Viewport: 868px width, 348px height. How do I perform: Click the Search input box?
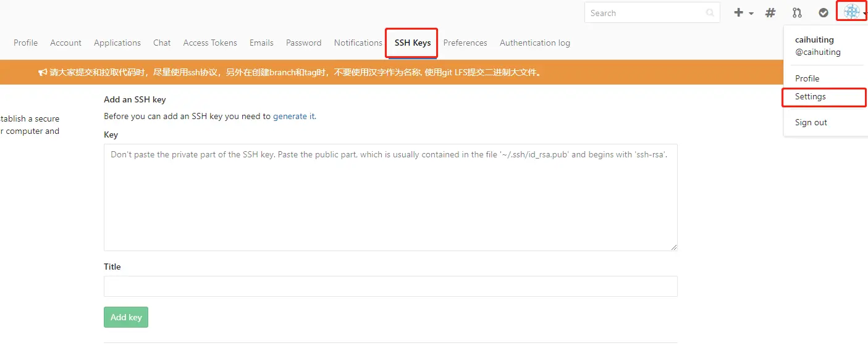click(652, 12)
